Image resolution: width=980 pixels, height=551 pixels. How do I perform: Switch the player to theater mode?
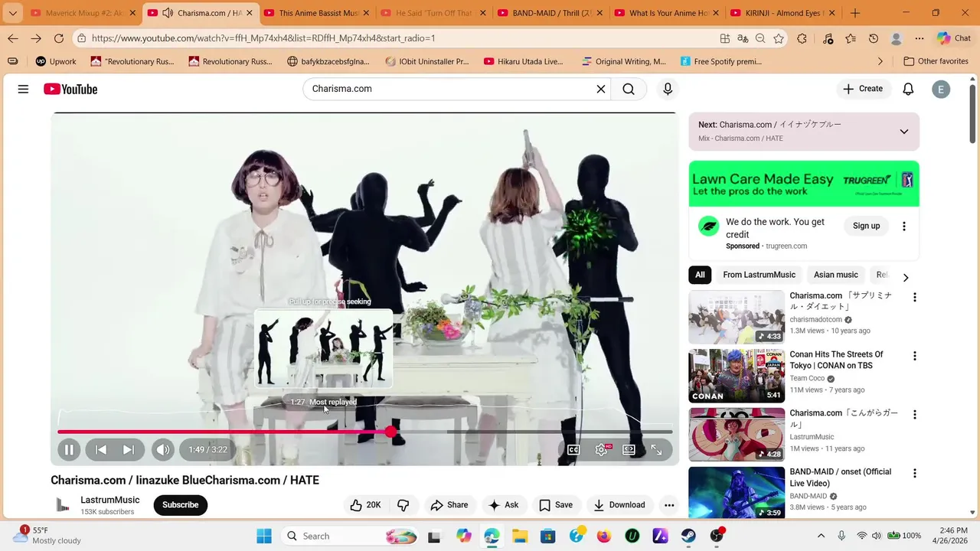coord(629,450)
